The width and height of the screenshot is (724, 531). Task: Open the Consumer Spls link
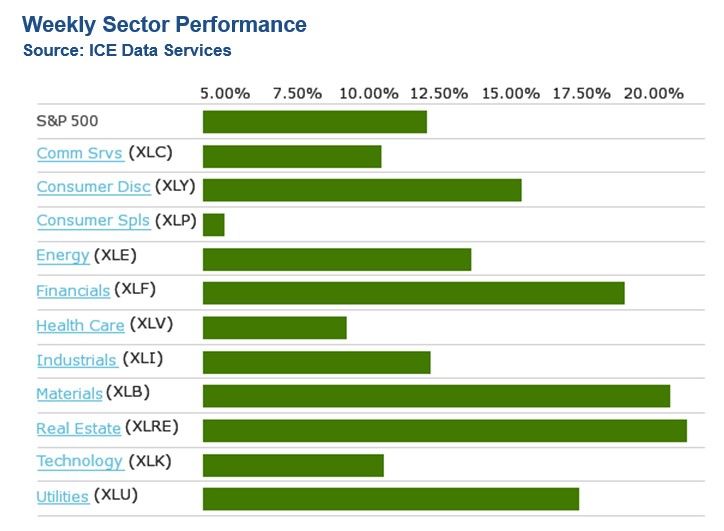pyautogui.click(x=93, y=221)
